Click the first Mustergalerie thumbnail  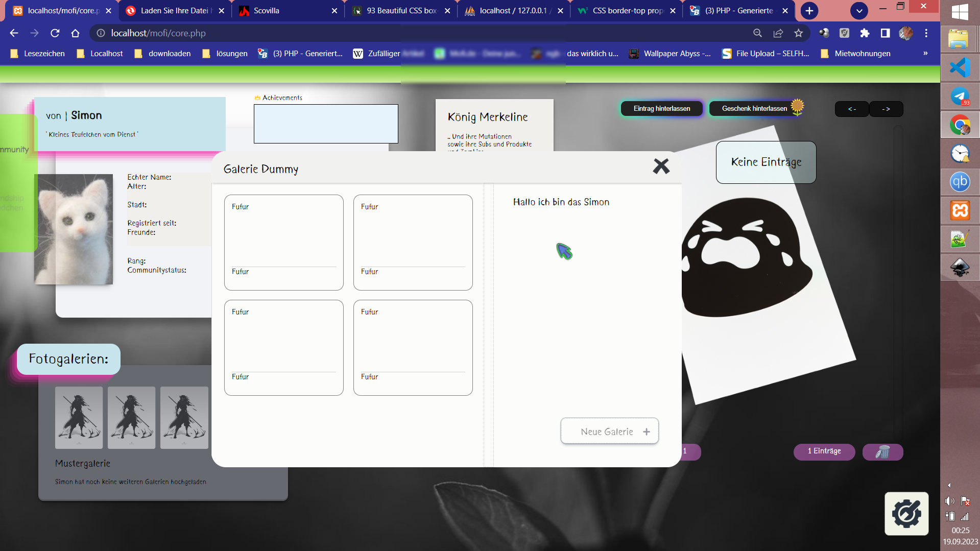click(79, 418)
